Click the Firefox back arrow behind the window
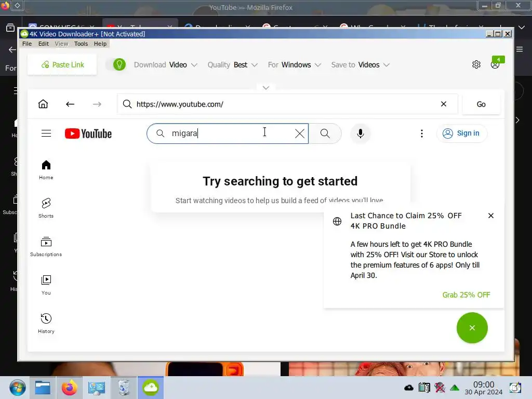Viewport: 532px width, 399px height. click(x=12, y=49)
